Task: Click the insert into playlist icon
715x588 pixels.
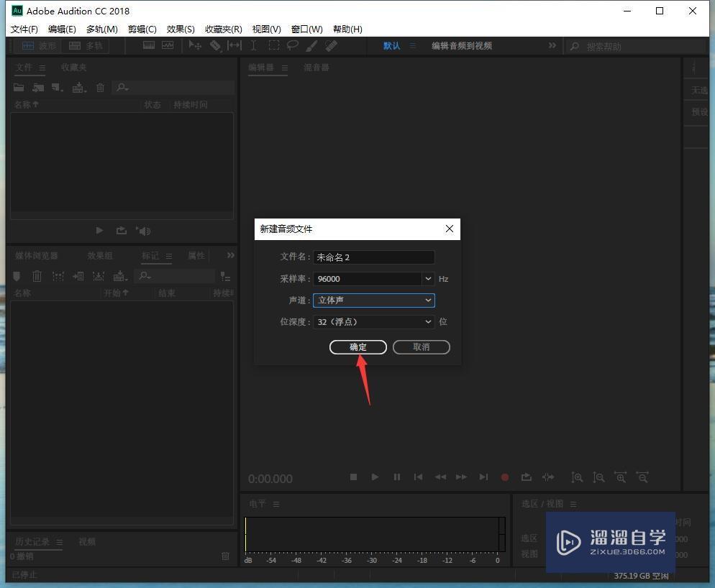Action: [x=78, y=276]
